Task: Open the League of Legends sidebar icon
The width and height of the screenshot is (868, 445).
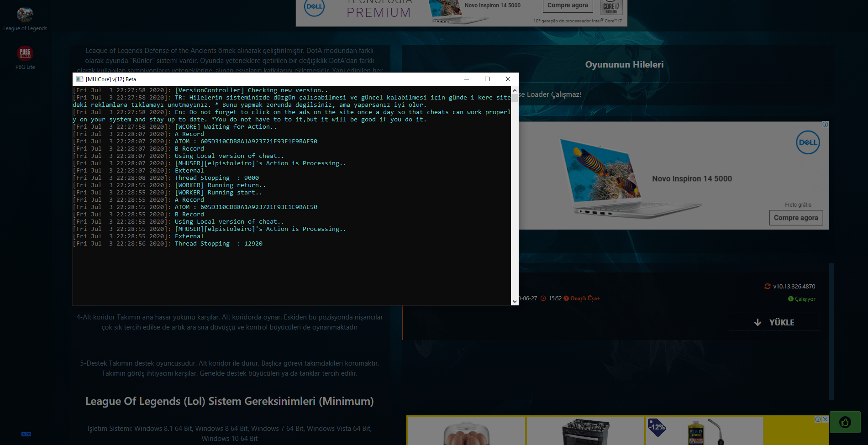Action: pyautogui.click(x=25, y=15)
